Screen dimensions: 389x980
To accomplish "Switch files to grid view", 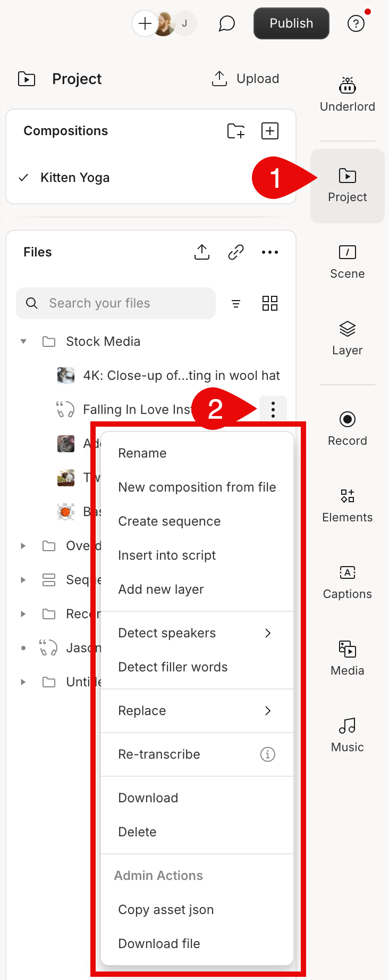I will (x=270, y=303).
